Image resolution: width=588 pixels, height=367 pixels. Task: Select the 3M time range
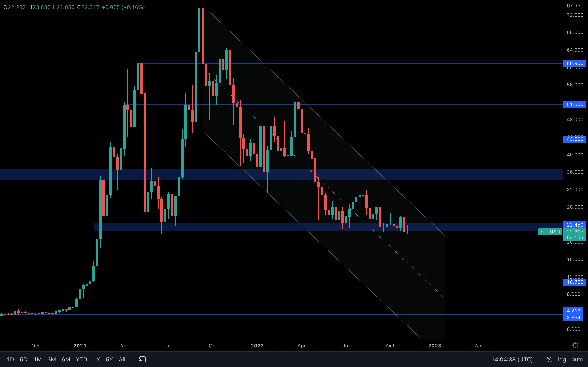51,359
